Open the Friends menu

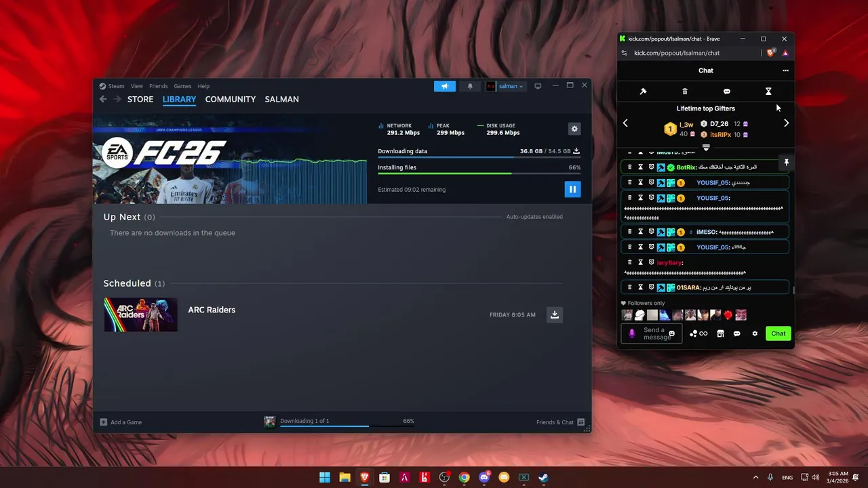tap(158, 86)
